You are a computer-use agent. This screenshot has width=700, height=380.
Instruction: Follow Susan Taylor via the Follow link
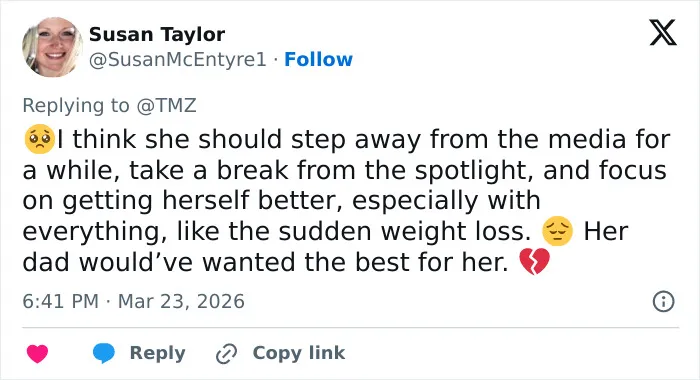(x=318, y=59)
